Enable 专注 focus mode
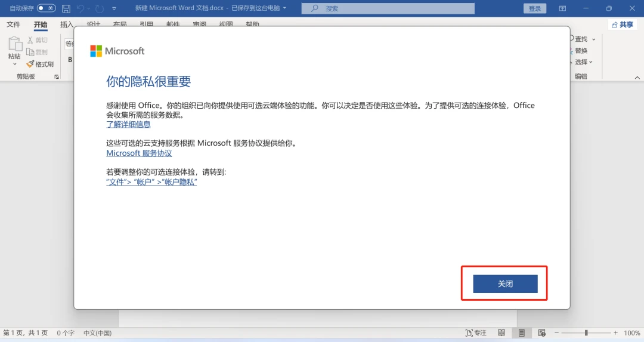644x342 pixels. click(x=476, y=333)
